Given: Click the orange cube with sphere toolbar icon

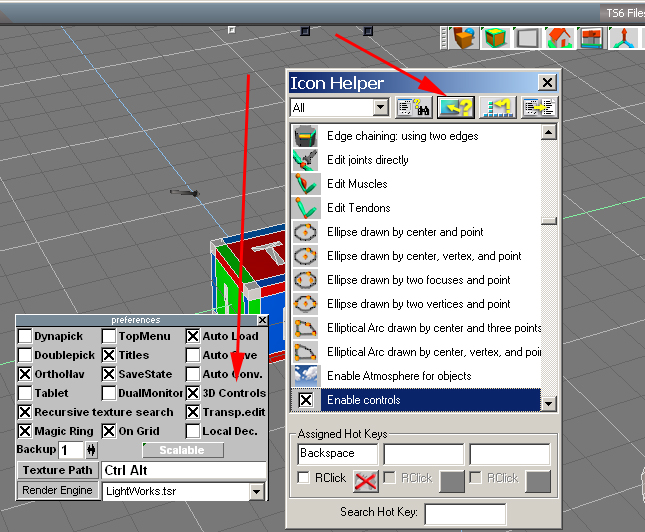Looking at the screenshot, I should (x=464, y=38).
